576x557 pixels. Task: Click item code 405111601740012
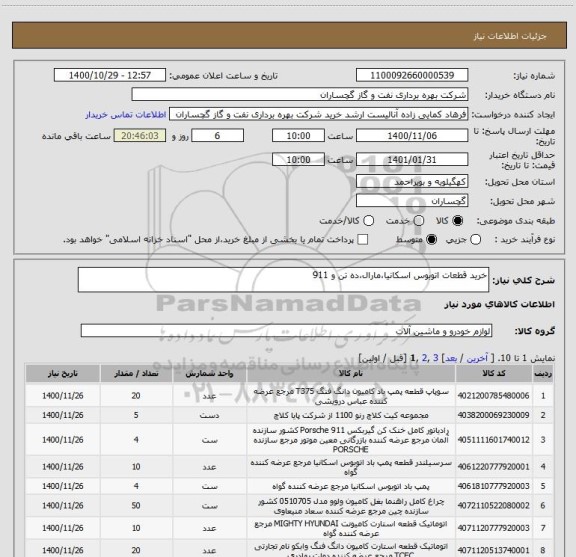click(493, 440)
